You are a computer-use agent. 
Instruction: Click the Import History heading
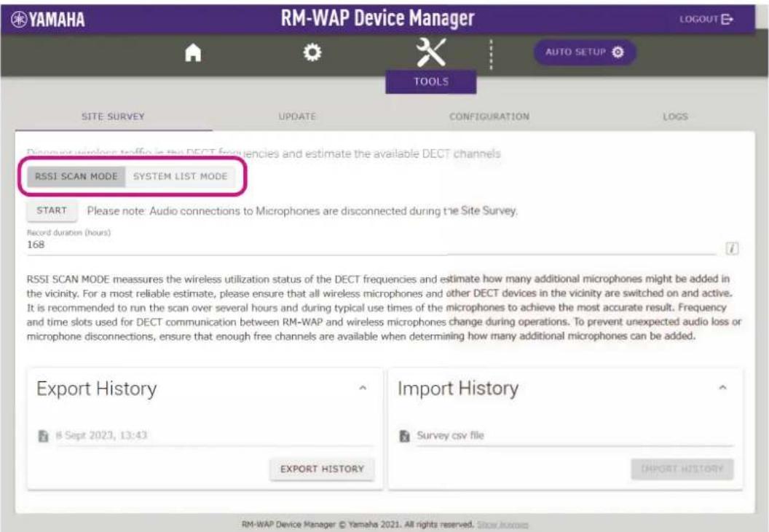point(458,389)
